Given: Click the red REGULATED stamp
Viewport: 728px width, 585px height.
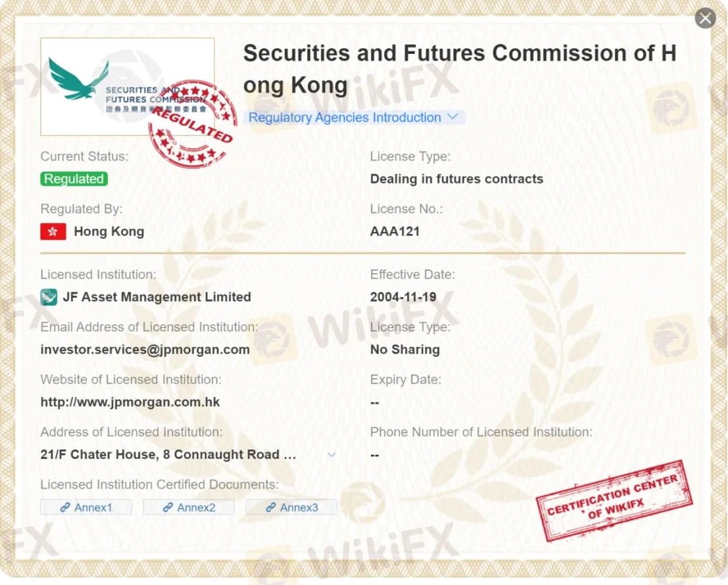Looking at the screenshot, I should [192, 124].
